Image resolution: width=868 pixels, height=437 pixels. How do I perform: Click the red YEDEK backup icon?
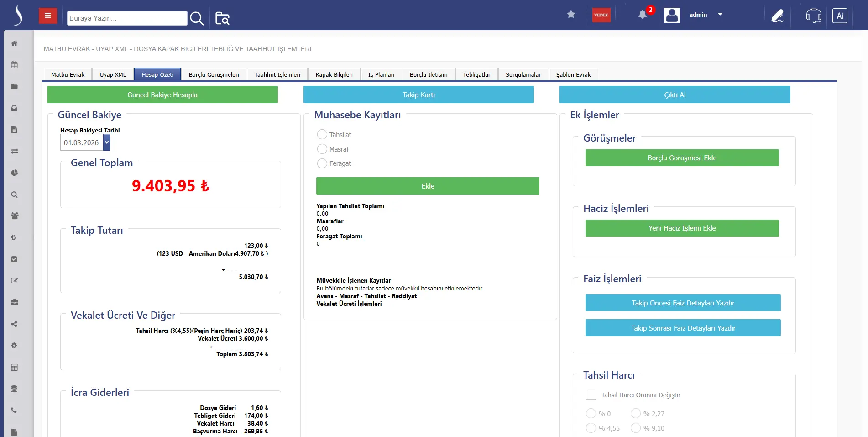click(601, 15)
